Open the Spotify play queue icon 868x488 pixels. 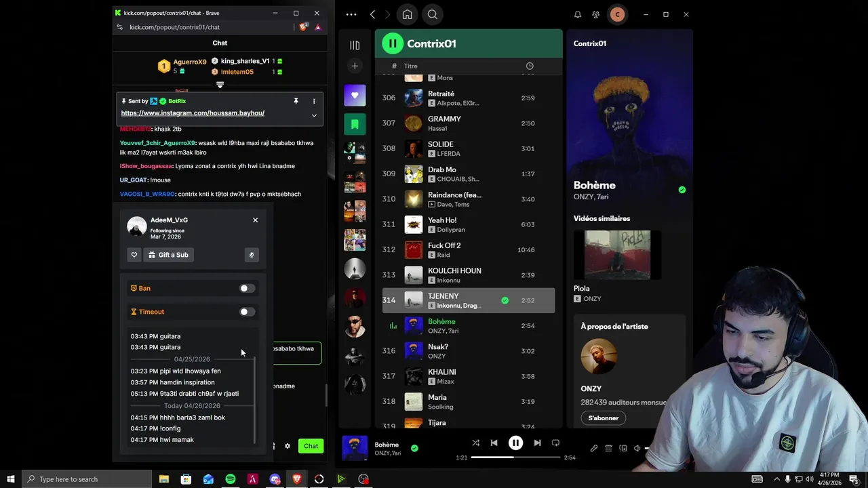point(608,448)
